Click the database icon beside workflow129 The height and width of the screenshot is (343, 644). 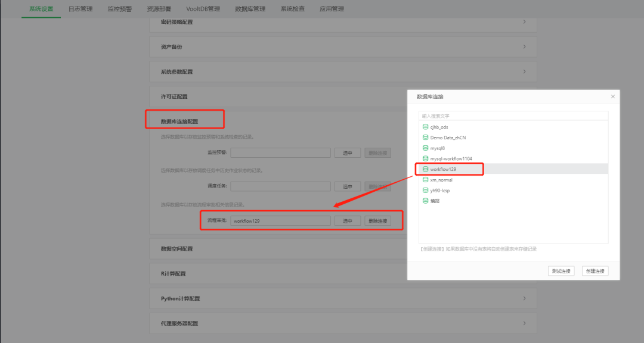coord(426,169)
